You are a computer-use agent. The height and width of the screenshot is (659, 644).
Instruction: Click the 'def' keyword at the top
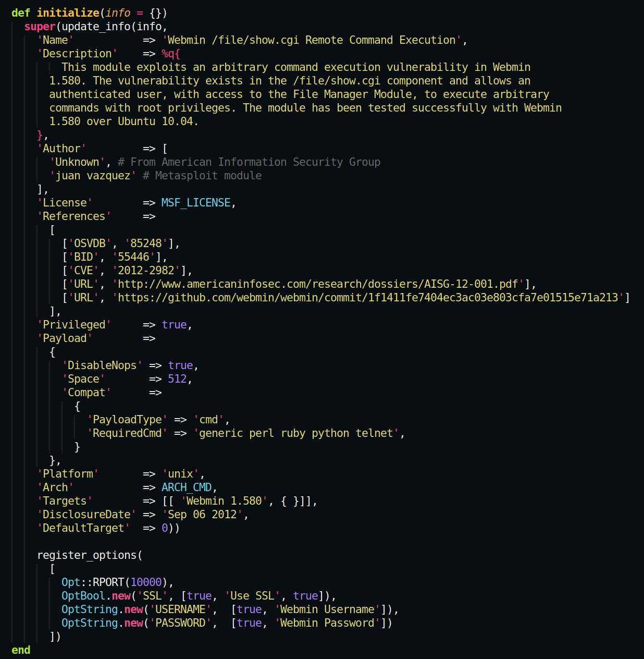(20, 13)
